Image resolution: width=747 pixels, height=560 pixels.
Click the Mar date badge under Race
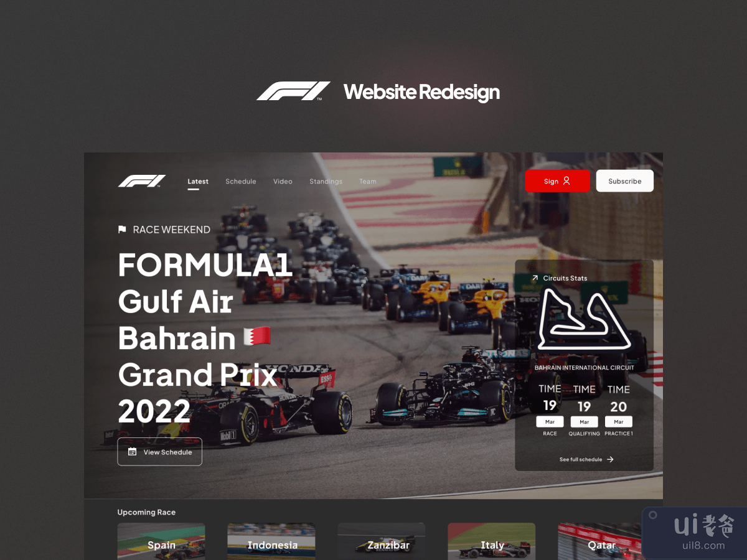coord(550,422)
